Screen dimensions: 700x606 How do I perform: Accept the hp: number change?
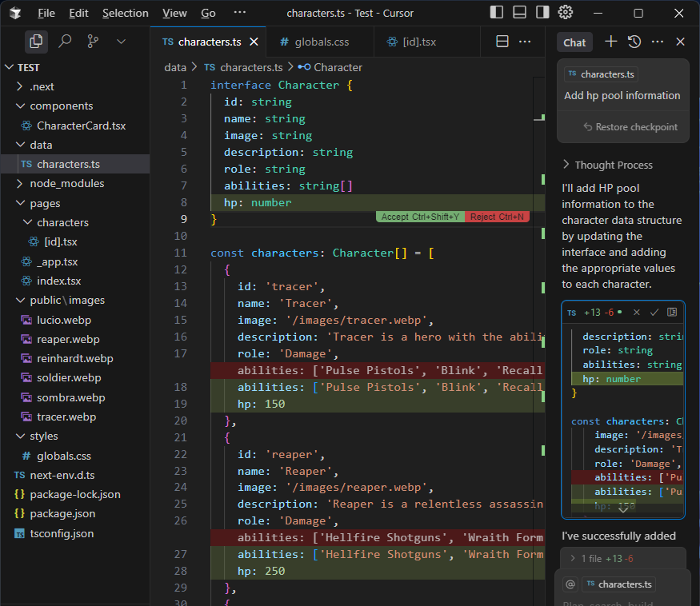(419, 217)
